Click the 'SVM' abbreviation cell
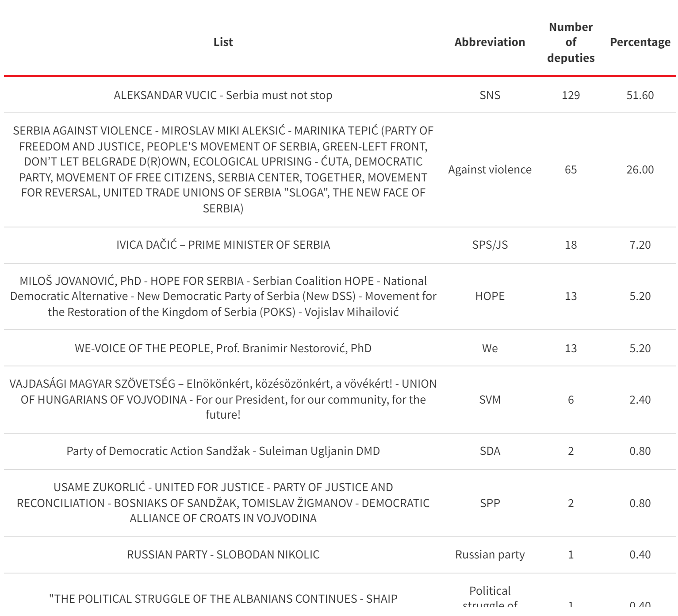 pyautogui.click(x=490, y=400)
